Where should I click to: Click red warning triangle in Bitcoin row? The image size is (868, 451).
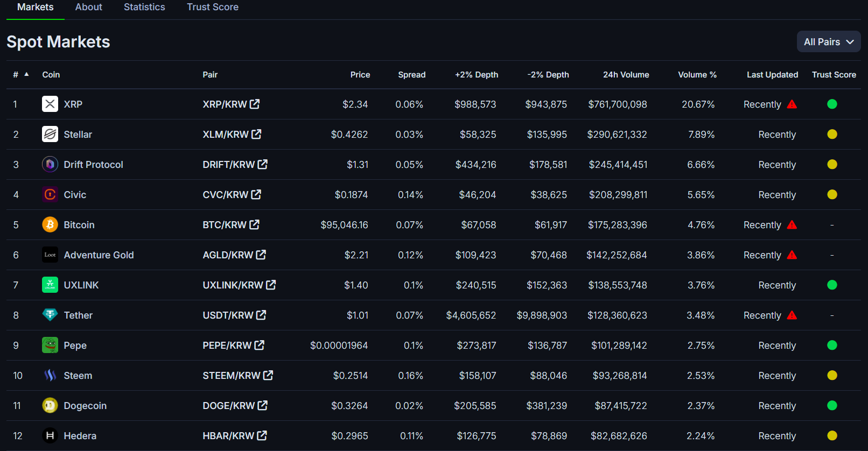coord(792,225)
